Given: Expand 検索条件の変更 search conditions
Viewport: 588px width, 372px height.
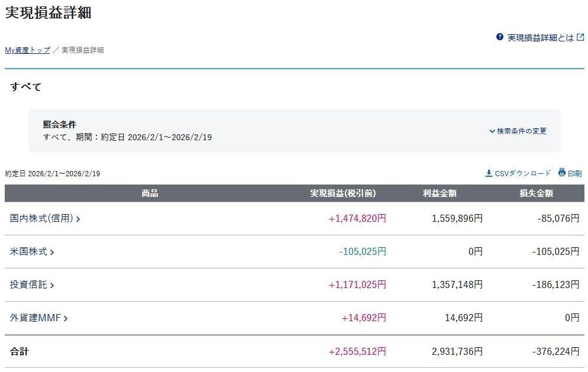Looking at the screenshot, I should 518,131.
